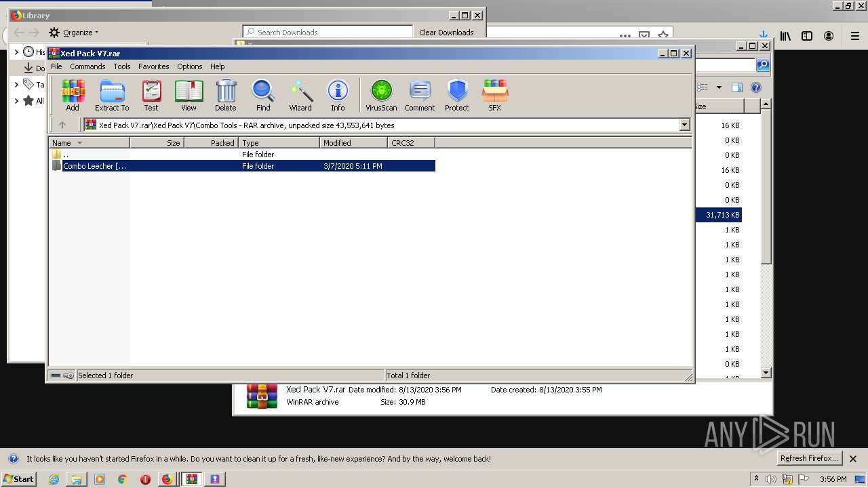Expand History tree item in Library
The height and width of the screenshot is (488, 868).
click(16, 52)
